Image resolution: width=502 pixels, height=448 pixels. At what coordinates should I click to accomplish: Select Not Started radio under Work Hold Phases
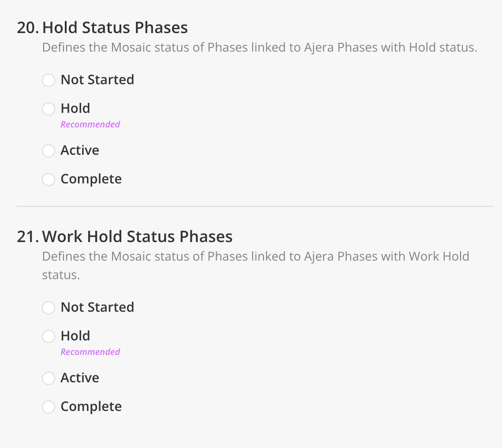(x=49, y=307)
